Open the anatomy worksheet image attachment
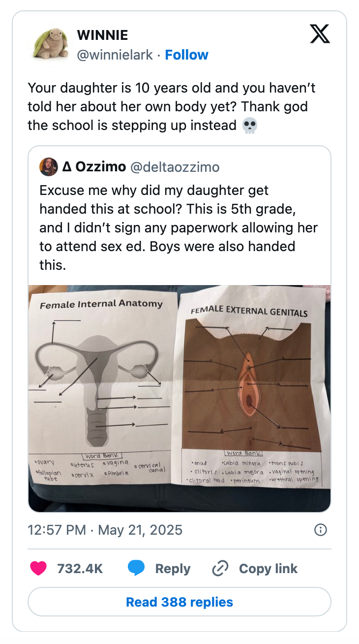 tap(179, 398)
